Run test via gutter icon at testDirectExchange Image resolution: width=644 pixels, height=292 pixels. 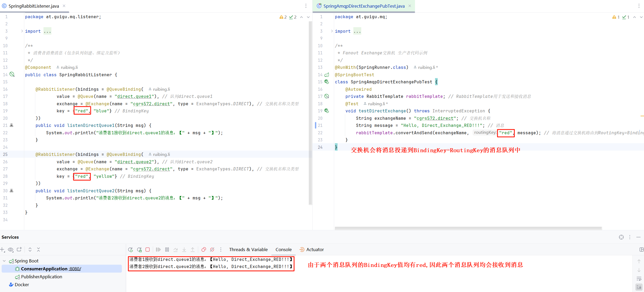(327, 111)
